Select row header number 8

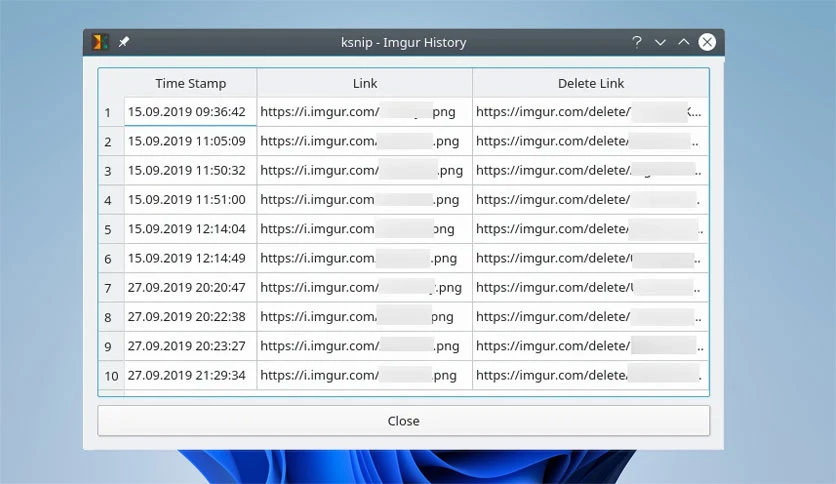tap(111, 317)
